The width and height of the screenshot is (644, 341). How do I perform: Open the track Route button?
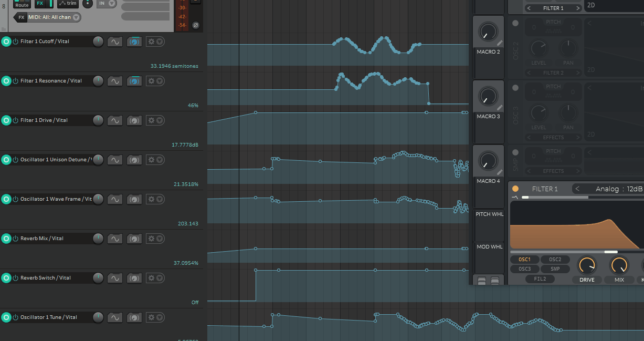click(x=22, y=4)
